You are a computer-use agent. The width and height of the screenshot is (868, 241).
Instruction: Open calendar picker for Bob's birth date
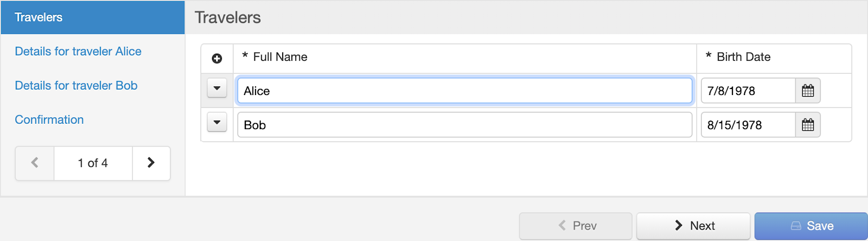pyautogui.click(x=808, y=125)
